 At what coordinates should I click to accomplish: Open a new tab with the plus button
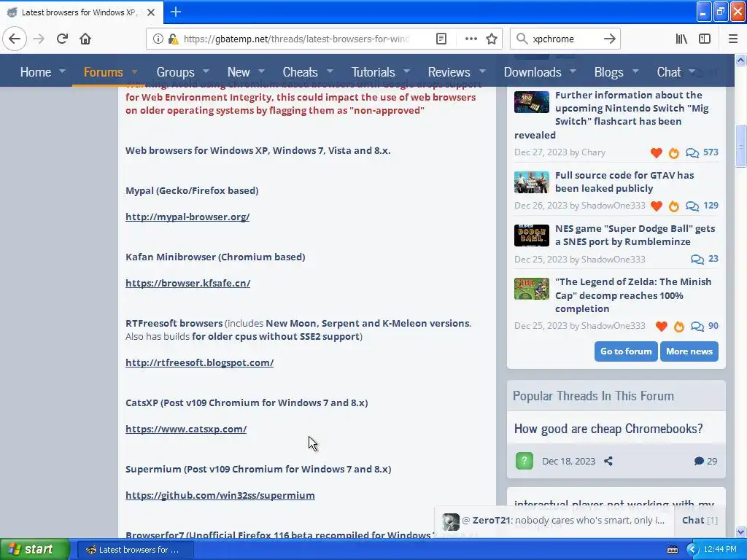(x=175, y=12)
